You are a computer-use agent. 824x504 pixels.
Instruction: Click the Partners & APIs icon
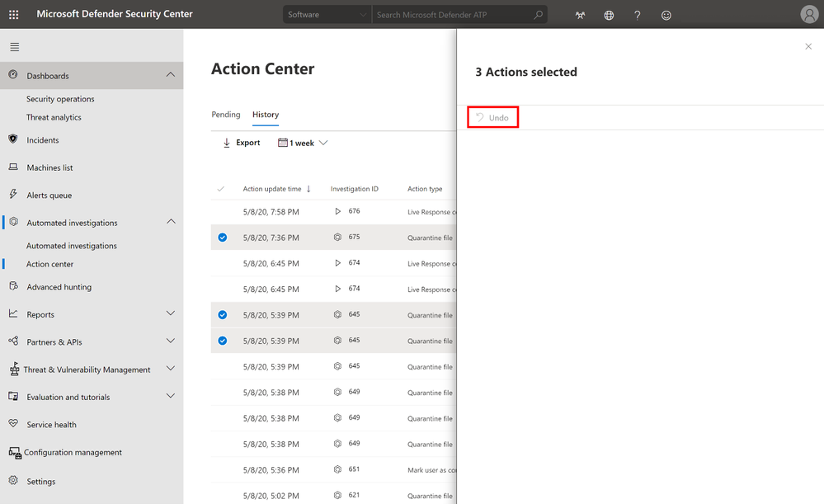(x=13, y=341)
